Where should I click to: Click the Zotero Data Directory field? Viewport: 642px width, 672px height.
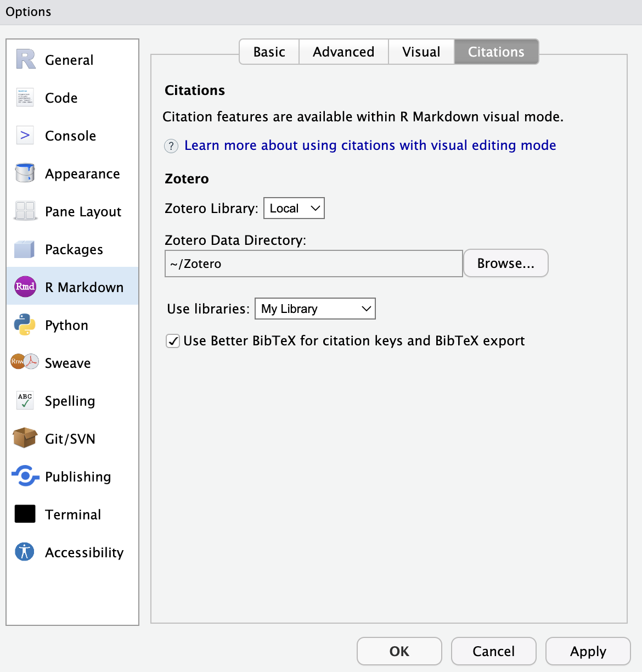tap(313, 264)
